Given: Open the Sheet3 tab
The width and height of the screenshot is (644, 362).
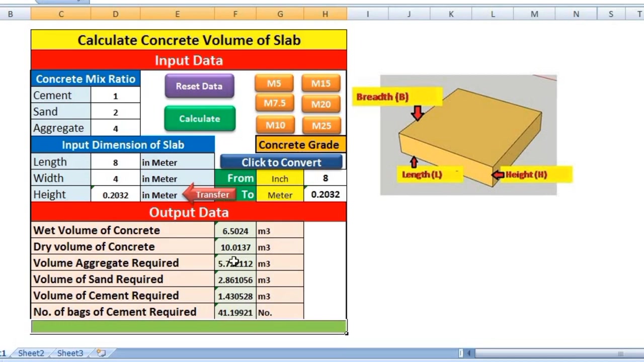Looking at the screenshot, I should click(70, 353).
